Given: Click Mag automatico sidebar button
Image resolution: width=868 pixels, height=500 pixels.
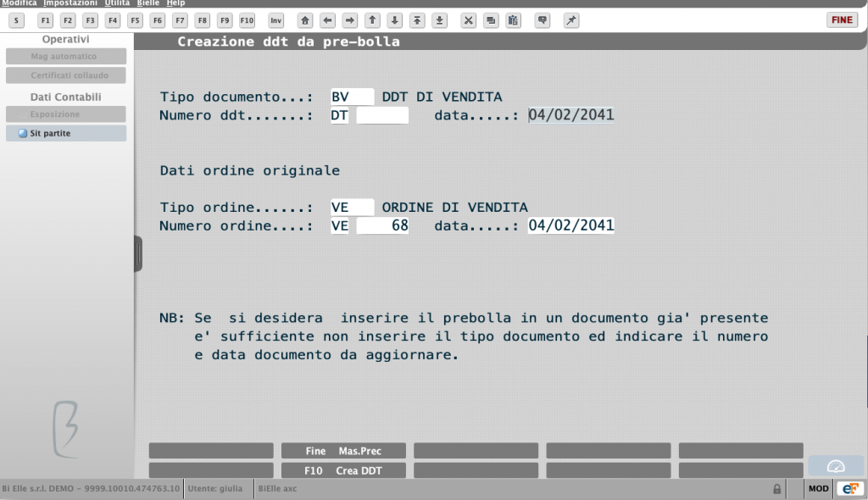Looking at the screenshot, I should 66,57.
